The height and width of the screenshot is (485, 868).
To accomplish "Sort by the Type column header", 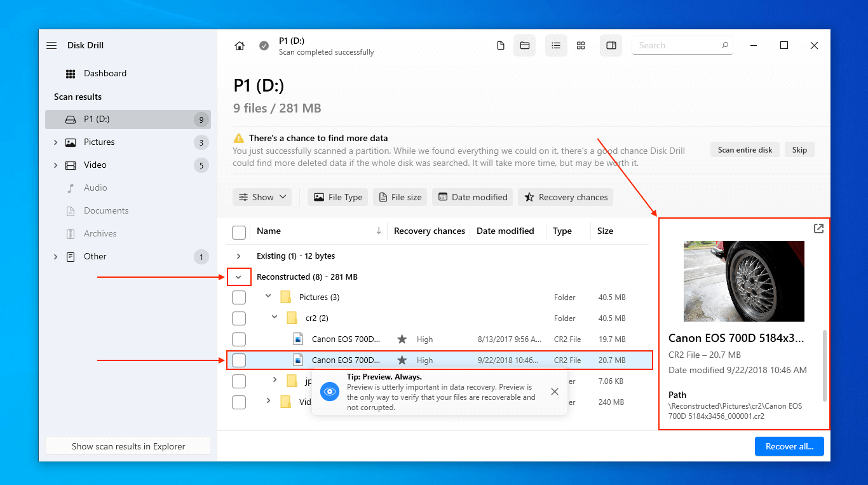I will [562, 231].
